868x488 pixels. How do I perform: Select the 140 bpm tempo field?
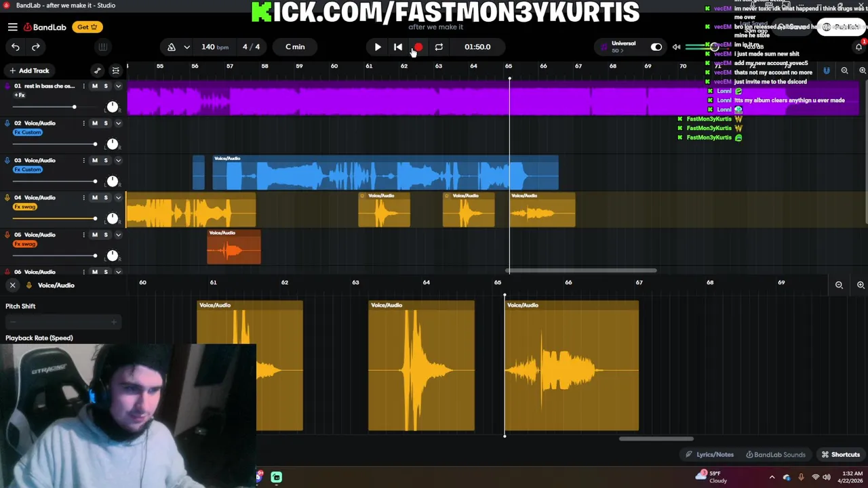(214, 47)
